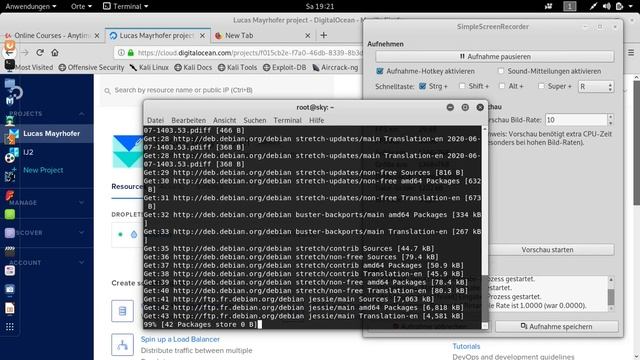The width and height of the screenshot is (640, 360).
Task: Open the Kali Tools bookmark
Action: click(x=238, y=67)
